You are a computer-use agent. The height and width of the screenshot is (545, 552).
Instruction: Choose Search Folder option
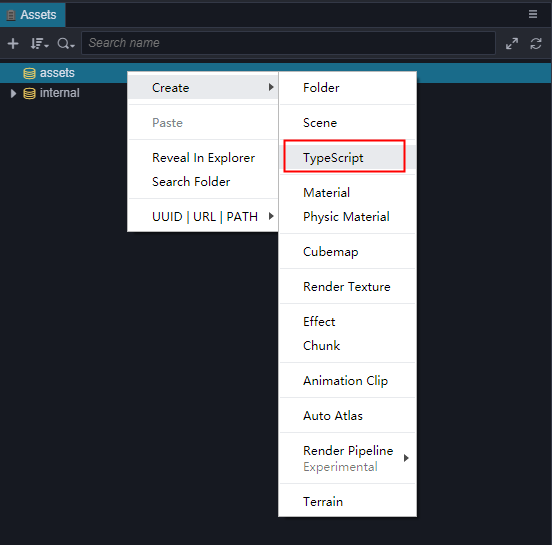[x=203, y=182]
